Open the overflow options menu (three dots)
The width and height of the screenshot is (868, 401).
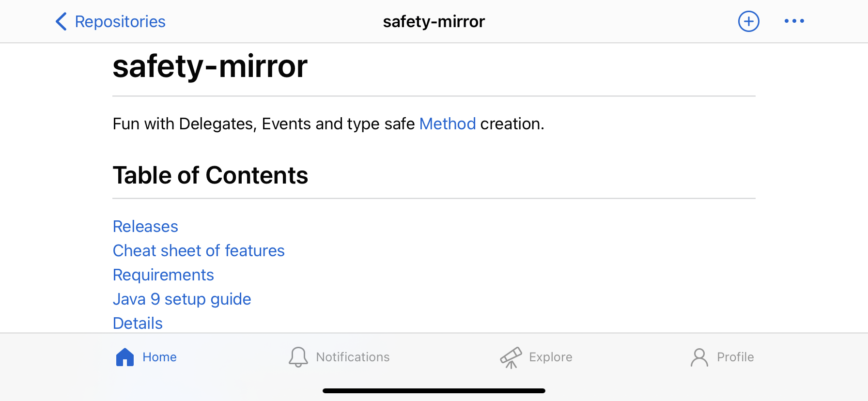[x=794, y=21]
